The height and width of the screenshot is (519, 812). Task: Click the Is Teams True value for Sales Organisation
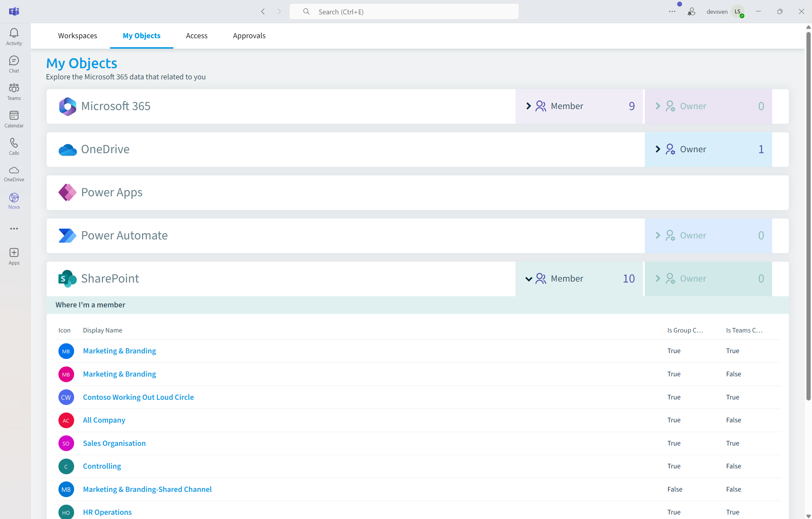(x=732, y=443)
